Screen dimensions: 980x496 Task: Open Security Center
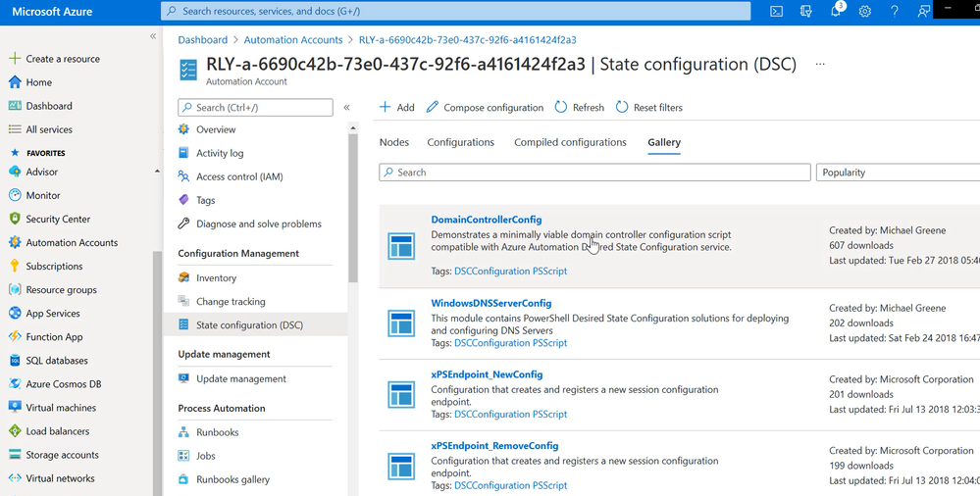pyautogui.click(x=49, y=220)
